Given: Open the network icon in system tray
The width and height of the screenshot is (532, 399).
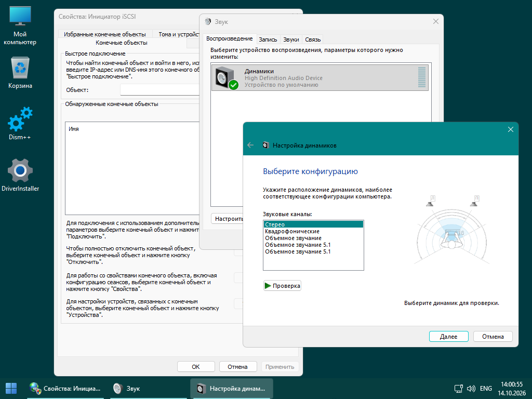Looking at the screenshot, I should [459, 389].
